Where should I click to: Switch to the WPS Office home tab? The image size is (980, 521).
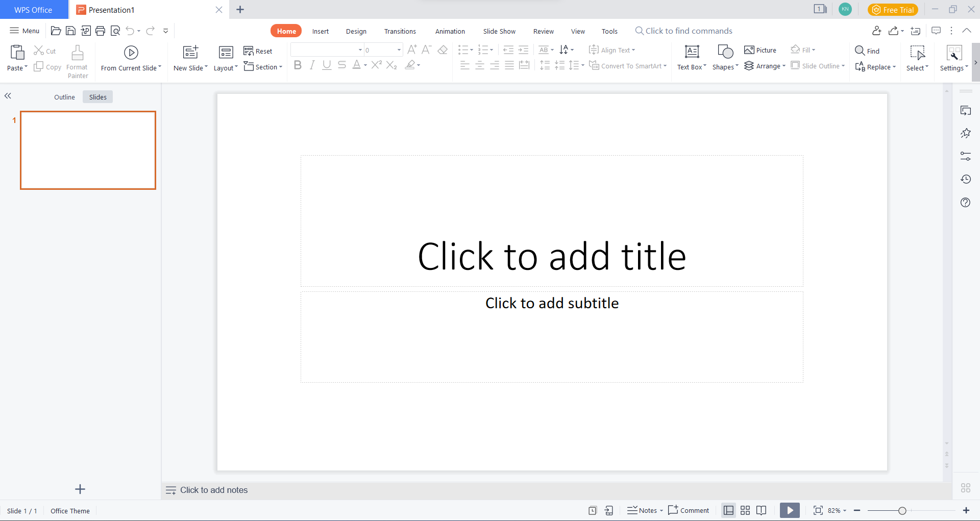pos(33,10)
